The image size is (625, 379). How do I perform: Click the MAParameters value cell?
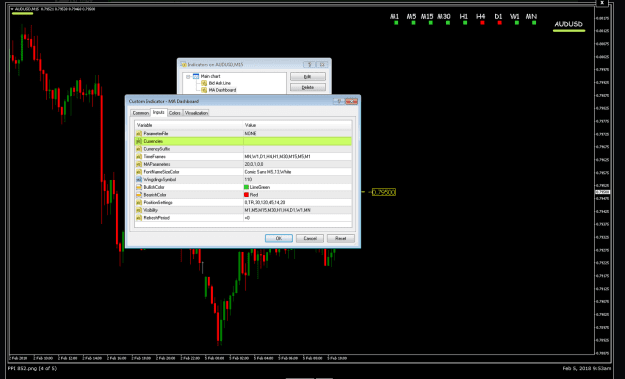pyautogui.click(x=297, y=164)
